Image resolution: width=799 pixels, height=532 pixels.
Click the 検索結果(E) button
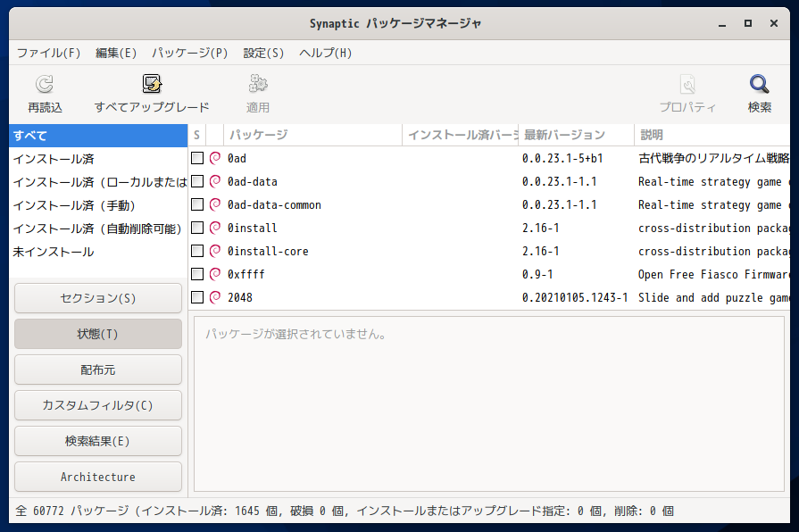coord(98,441)
